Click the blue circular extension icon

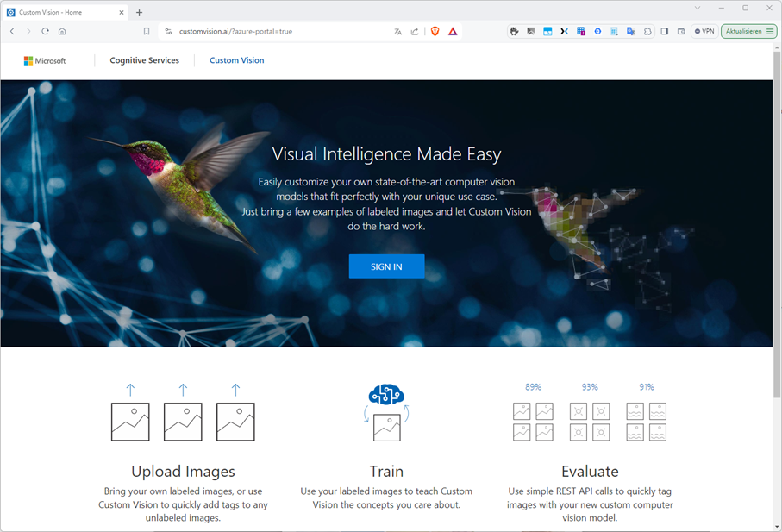click(x=597, y=31)
